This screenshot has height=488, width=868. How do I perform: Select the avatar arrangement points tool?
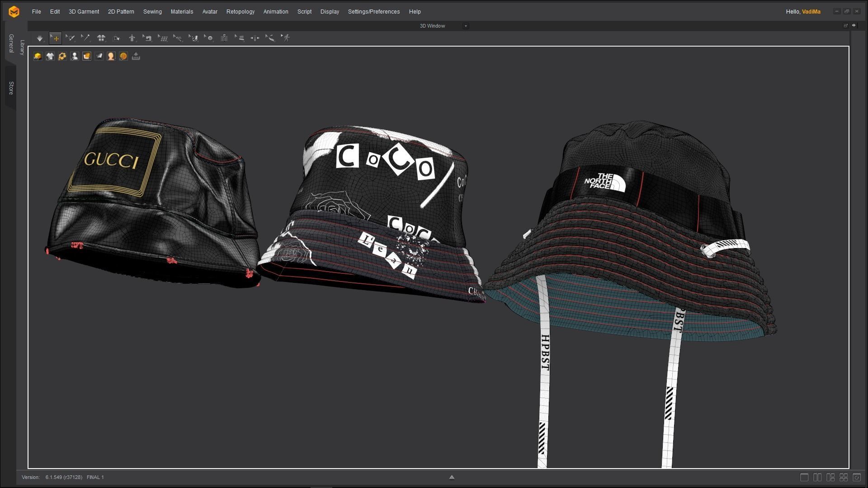click(132, 38)
